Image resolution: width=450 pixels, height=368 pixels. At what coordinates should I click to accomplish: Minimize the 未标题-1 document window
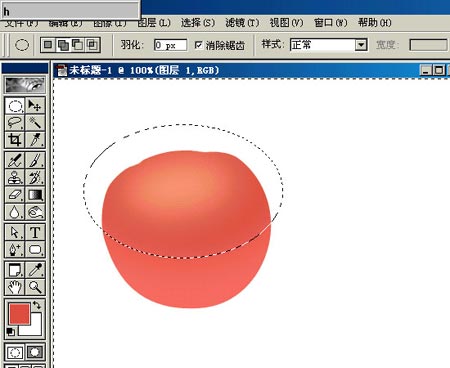coord(425,70)
